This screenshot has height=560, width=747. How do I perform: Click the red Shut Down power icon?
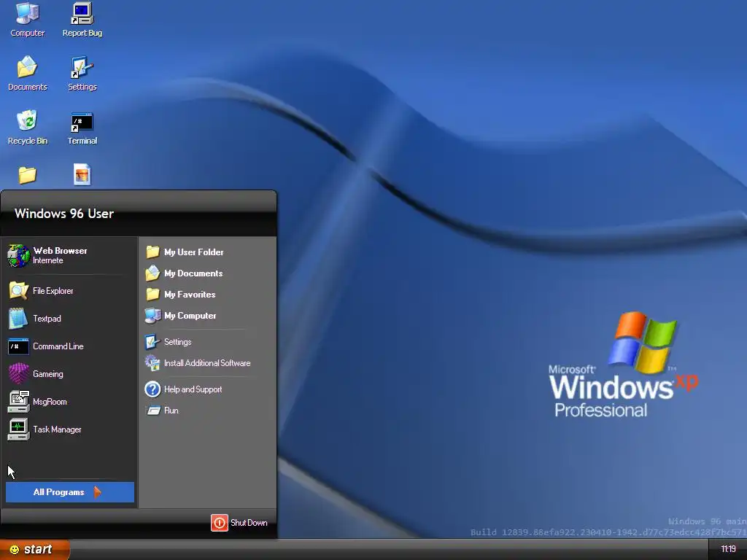click(220, 523)
